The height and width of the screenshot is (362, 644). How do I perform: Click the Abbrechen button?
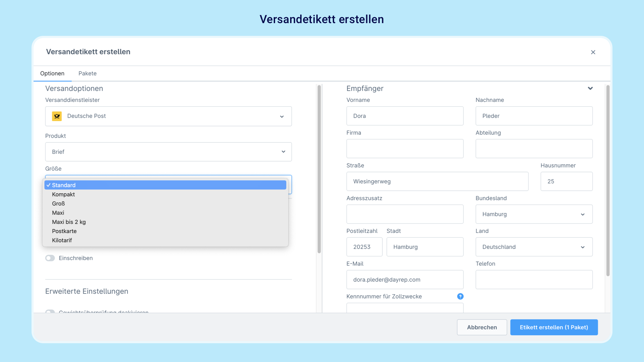pos(482,327)
